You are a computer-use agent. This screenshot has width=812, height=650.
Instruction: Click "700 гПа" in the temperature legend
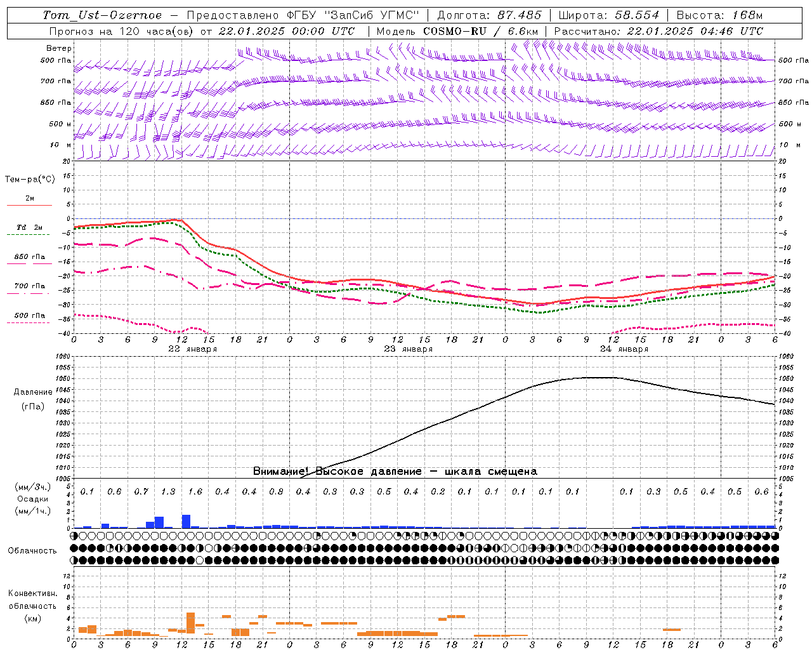pyautogui.click(x=30, y=286)
